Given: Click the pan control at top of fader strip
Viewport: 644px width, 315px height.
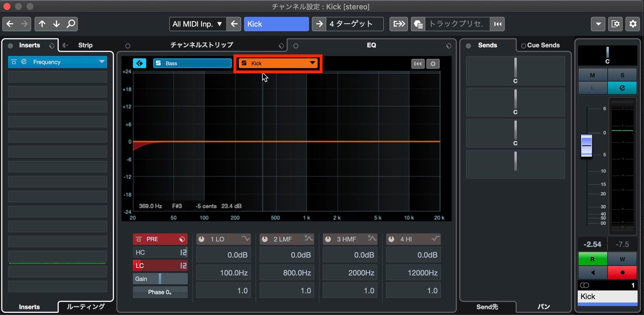Looking at the screenshot, I should coord(607,55).
